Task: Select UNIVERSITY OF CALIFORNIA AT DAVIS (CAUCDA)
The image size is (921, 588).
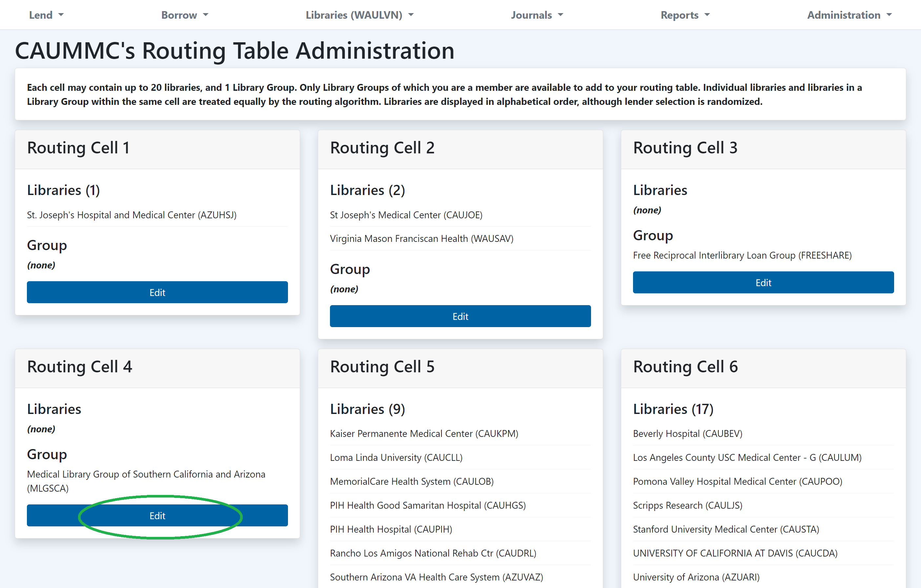Action: (735, 553)
